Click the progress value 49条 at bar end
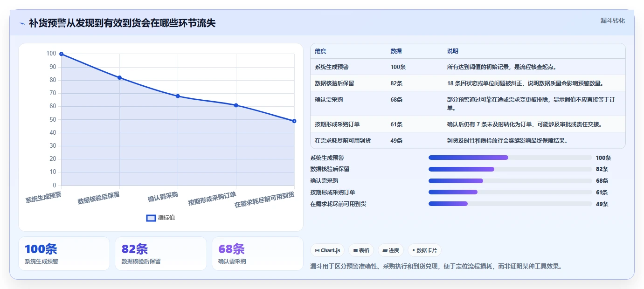 pyautogui.click(x=602, y=204)
